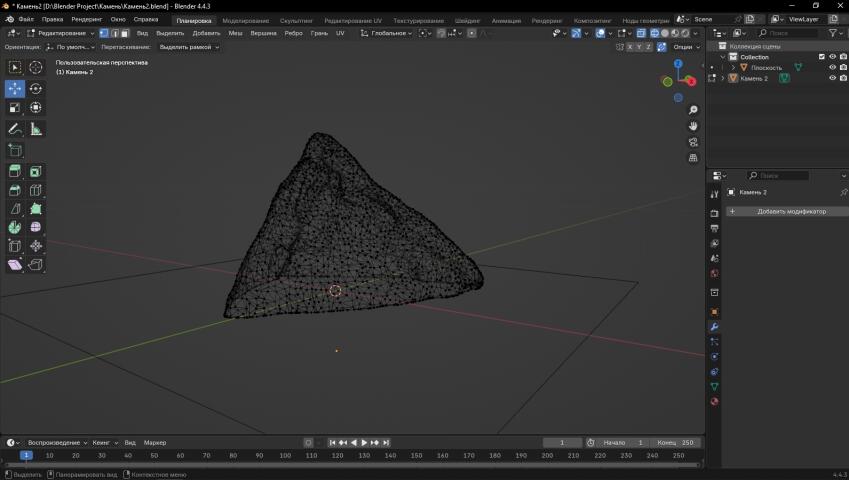
Task: Select the Loop Cut tool
Action: click(x=36, y=190)
